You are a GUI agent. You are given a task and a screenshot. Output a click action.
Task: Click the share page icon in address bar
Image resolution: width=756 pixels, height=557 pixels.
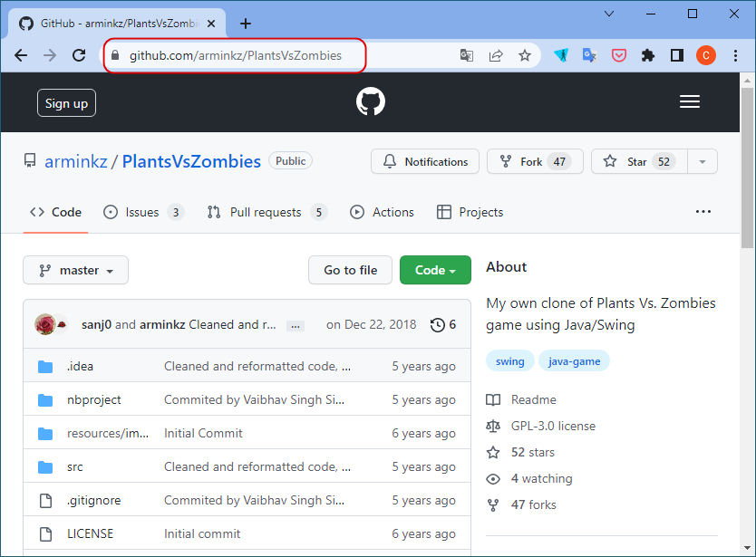click(496, 55)
